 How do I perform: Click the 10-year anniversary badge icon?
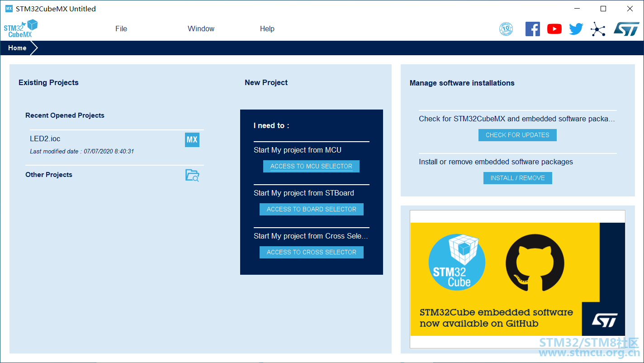pyautogui.click(x=506, y=29)
